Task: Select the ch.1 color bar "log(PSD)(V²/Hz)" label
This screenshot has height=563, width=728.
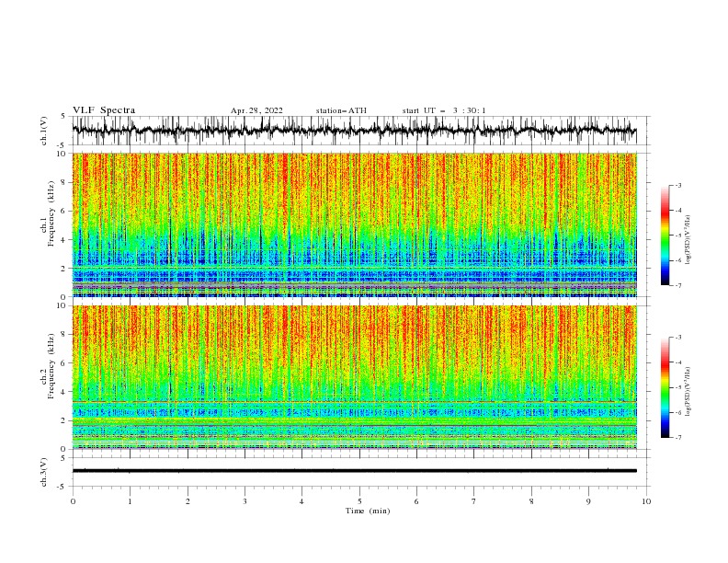Action: pyautogui.click(x=688, y=240)
